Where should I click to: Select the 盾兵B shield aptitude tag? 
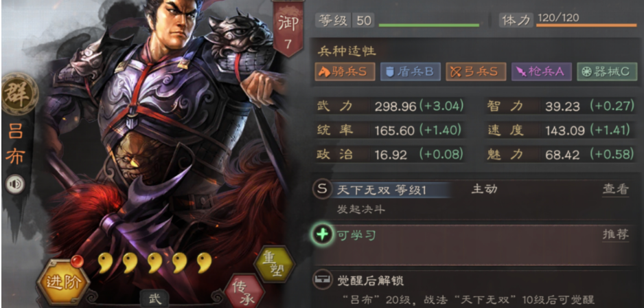[x=411, y=71]
